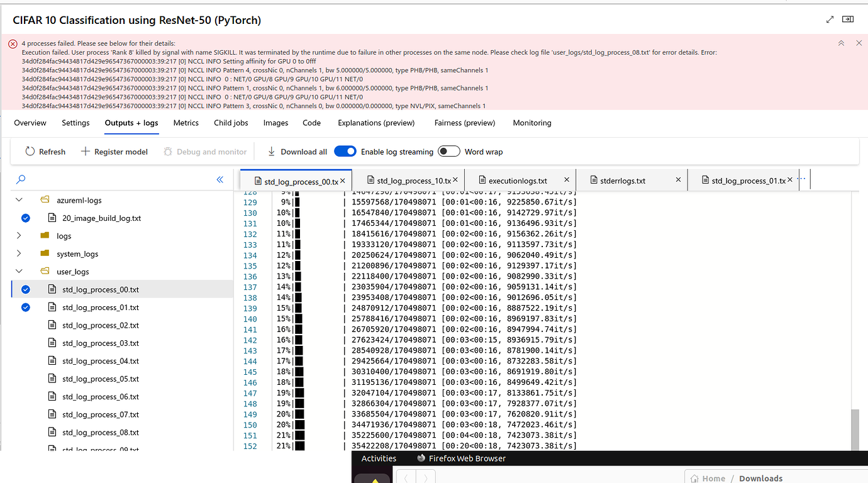
Task: Expand the system_logs folder
Action: [19, 253]
